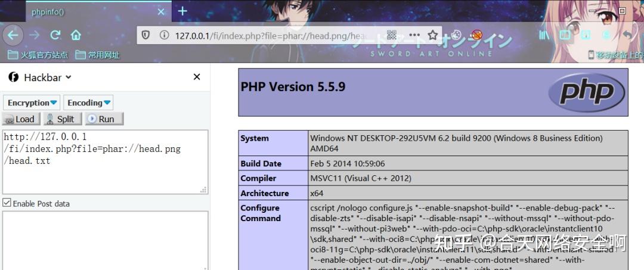Expand the Encryption dropdown
This screenshot has height=270, width=644.
32,103
